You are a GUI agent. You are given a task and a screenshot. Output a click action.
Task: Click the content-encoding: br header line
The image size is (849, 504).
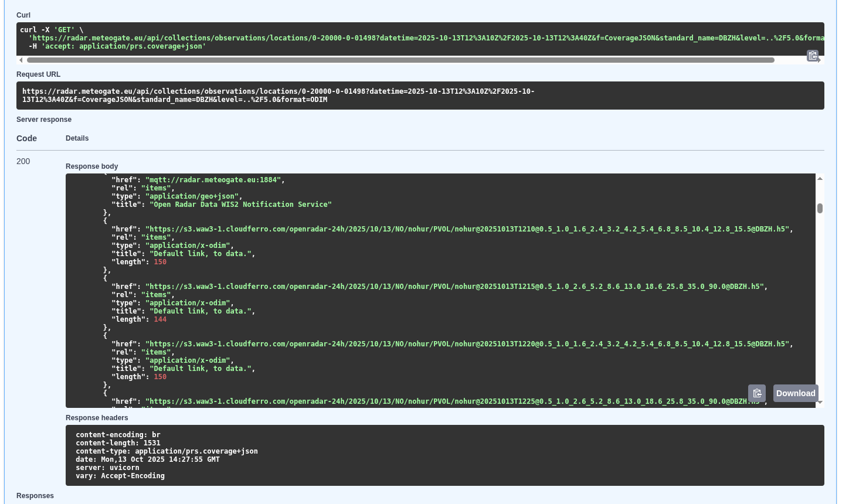point(118,435)
